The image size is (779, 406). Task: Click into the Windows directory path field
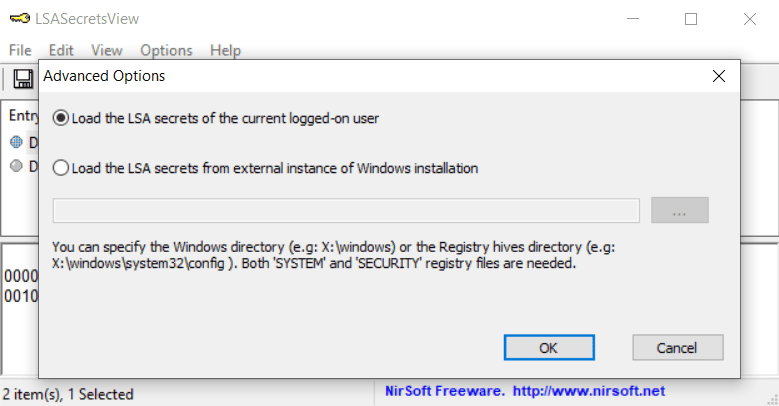(x=346, y=211)
